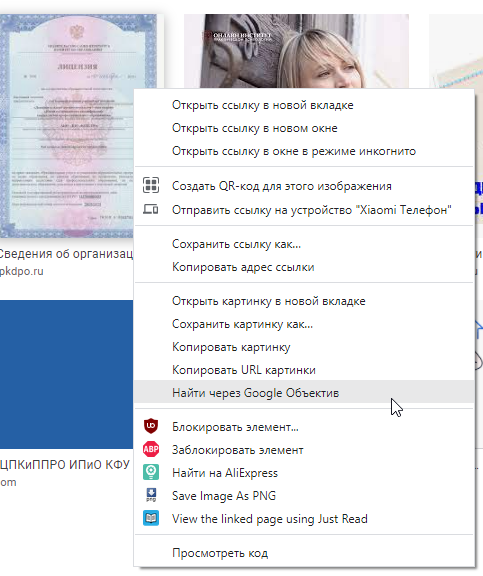
Task: Choose 'Открыть картинку в новой вкладке'
Action: 305,301
